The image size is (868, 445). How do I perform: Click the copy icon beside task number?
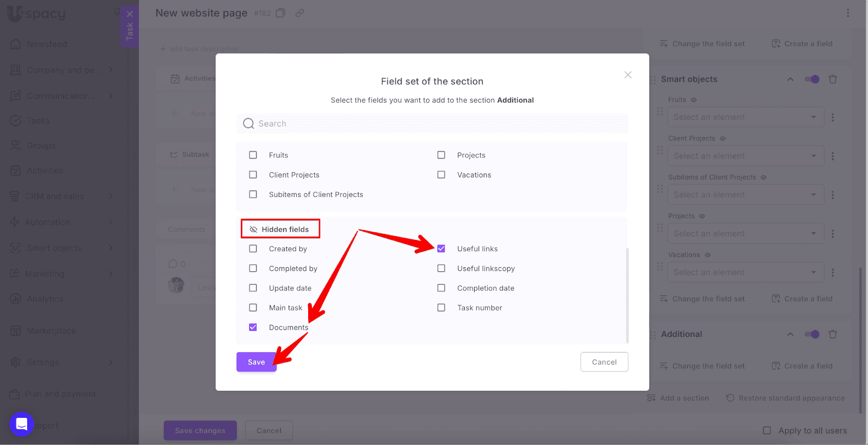coord(280,13)
